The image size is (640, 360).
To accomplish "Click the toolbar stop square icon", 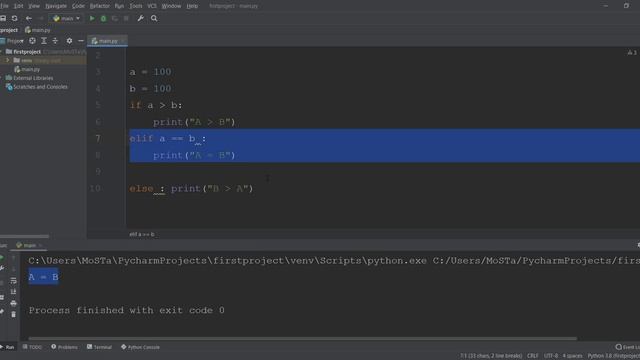I will [x=126, y=18].
